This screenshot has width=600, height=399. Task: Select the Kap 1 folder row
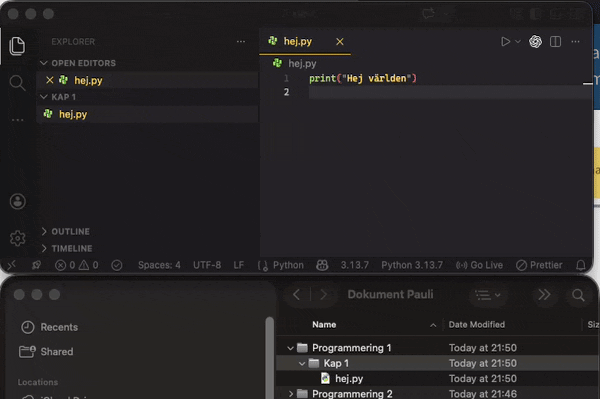pyautogui.click(x=438, y=363)
